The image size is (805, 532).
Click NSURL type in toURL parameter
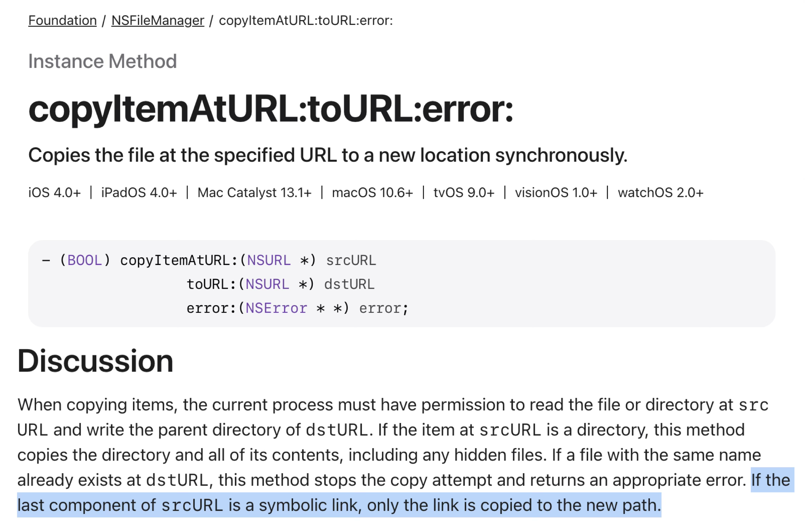click(x=267, y=284)
